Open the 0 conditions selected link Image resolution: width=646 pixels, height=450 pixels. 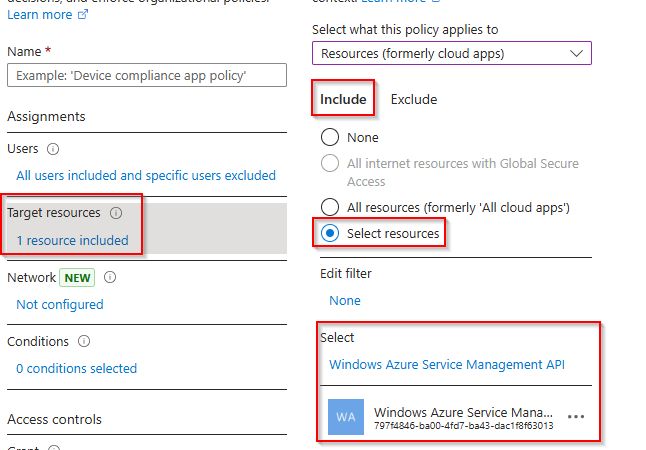76,368
